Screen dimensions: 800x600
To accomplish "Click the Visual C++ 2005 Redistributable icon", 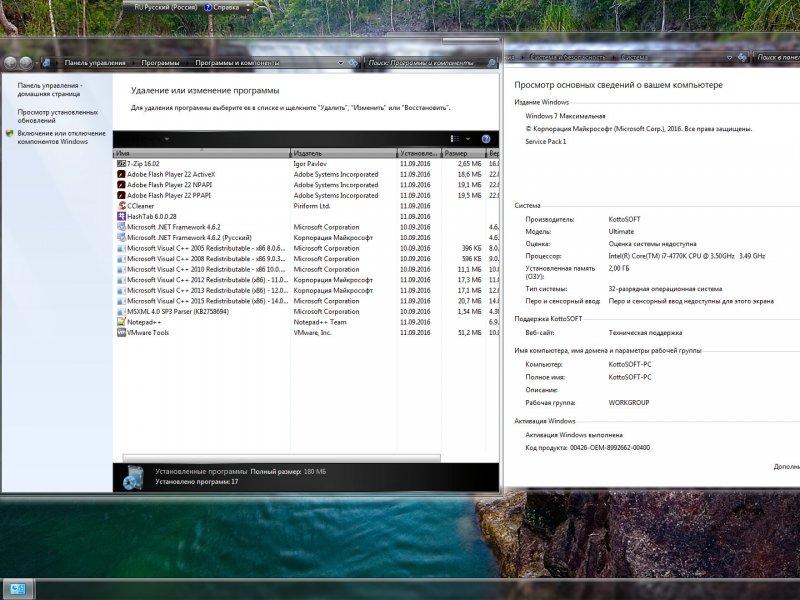I will (x=121, y=248).
